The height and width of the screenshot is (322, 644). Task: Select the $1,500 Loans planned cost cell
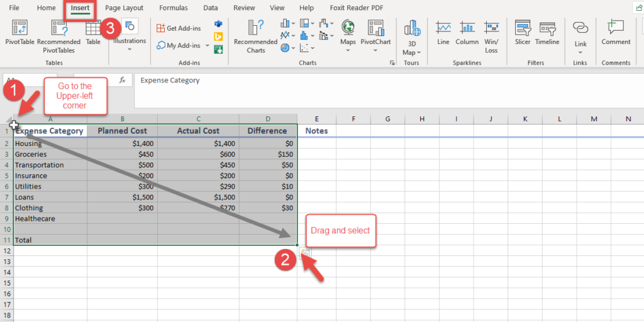tap(122, 197)
